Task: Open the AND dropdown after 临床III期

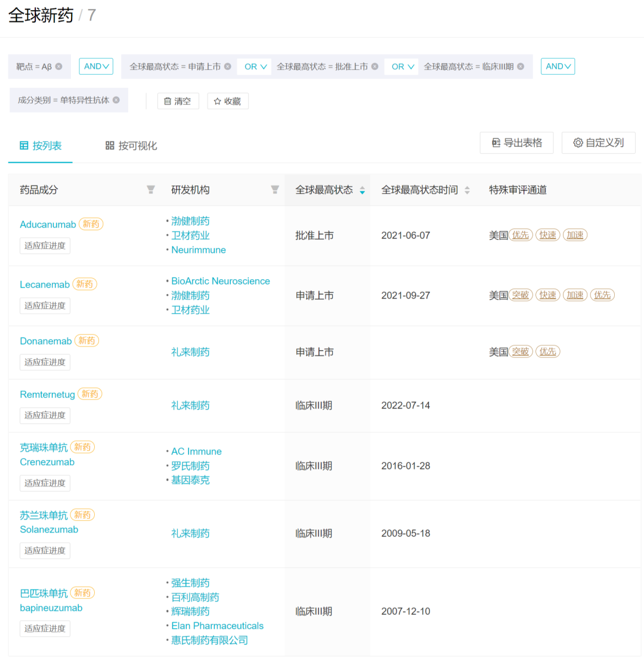Action: click(558, 66)
